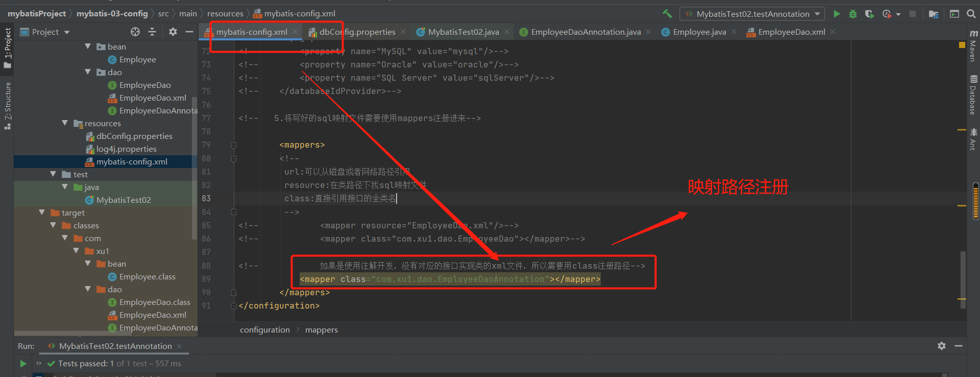
Task: Hide the Project tool window
Action: 189,32
